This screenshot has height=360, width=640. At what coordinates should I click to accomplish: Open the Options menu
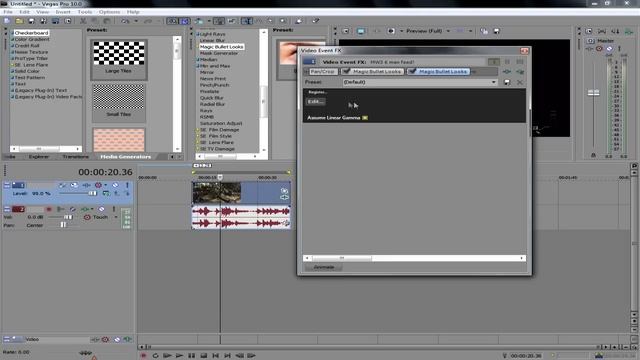[109, 12]
